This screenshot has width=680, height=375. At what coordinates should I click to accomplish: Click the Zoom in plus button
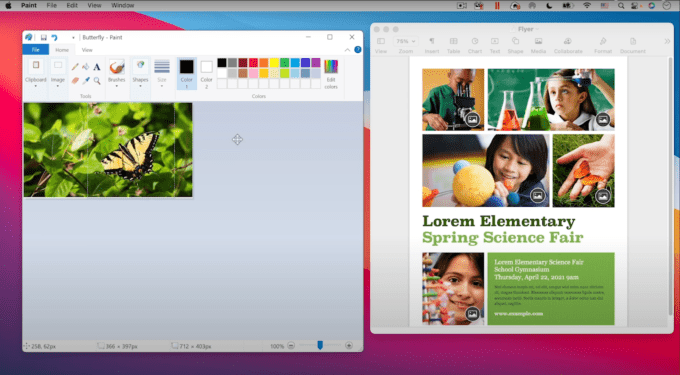click(x=349, y=346)
